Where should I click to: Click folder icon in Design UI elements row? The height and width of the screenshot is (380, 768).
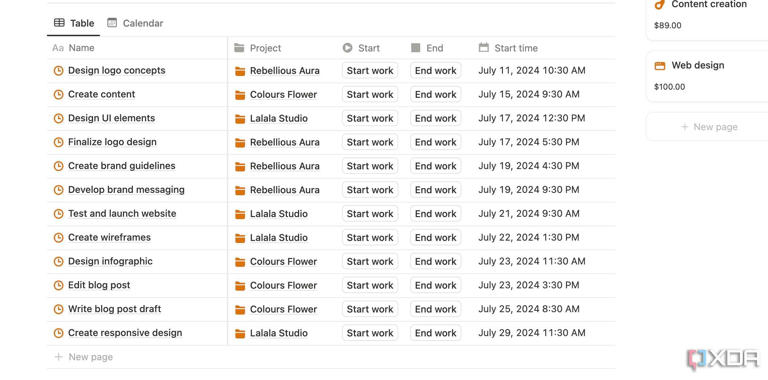click(x=240, y=119)
